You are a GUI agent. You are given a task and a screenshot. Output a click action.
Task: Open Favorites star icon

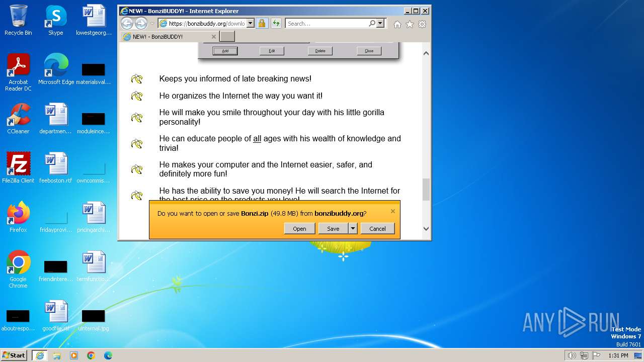point(410,24)
